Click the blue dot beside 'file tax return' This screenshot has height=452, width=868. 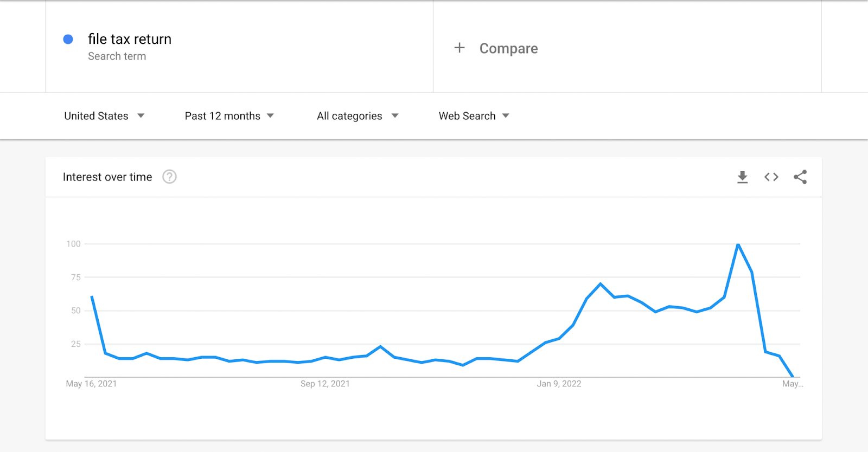[68, 38]
